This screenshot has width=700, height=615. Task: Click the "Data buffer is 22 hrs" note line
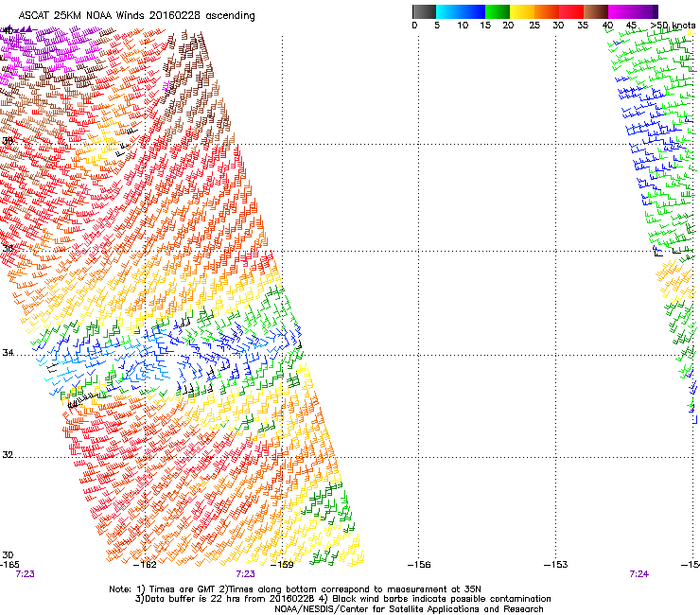coord(342,599)
